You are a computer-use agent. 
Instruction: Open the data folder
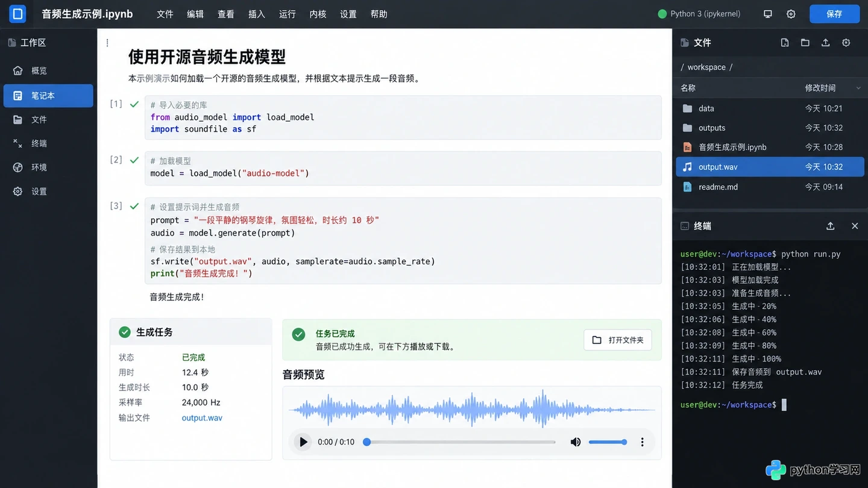click(770, 108)
